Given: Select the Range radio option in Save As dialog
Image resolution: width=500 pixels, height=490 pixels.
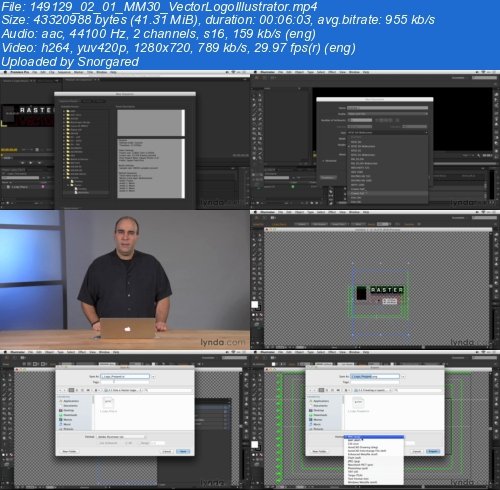Looking at the screenshot, I should pyautogui.click(x=145, y=443).
